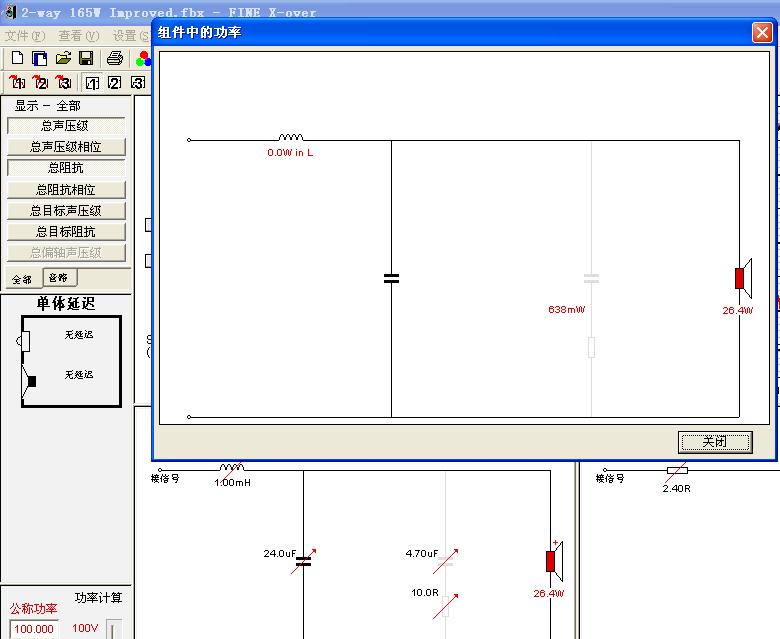Select the red-arrow number 2 icon
Screen dimensions: 780x639
[x=40, y=83]
